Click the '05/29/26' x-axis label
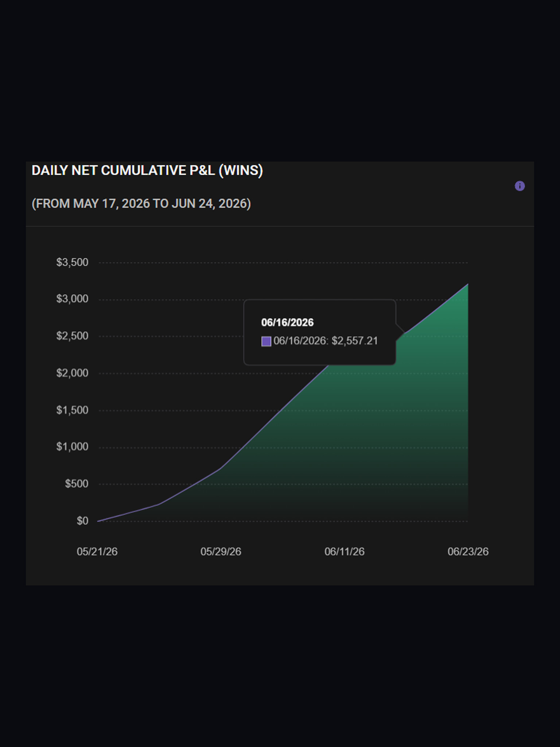The width and height of the screenshot is (560, 747). point(221,551)
